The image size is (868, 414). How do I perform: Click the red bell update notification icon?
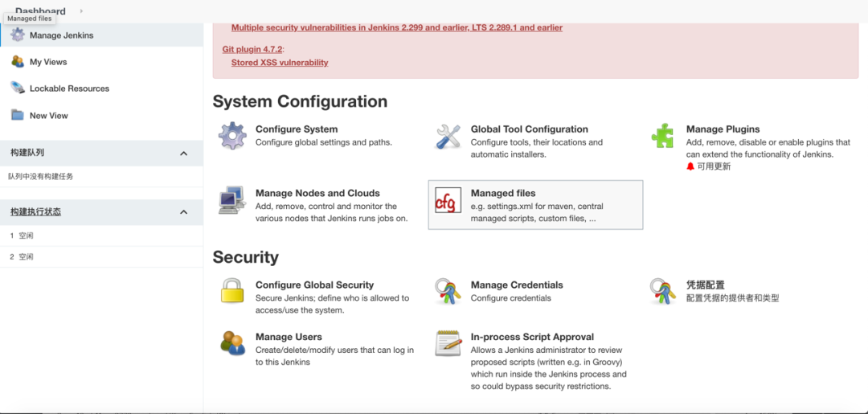(690, 166)
